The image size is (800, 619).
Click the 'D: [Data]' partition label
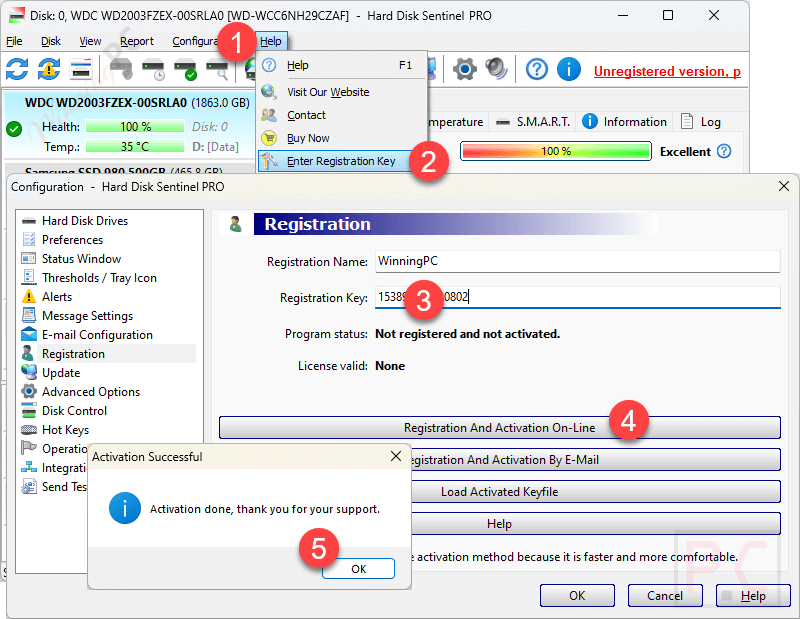tap(215, 147)
